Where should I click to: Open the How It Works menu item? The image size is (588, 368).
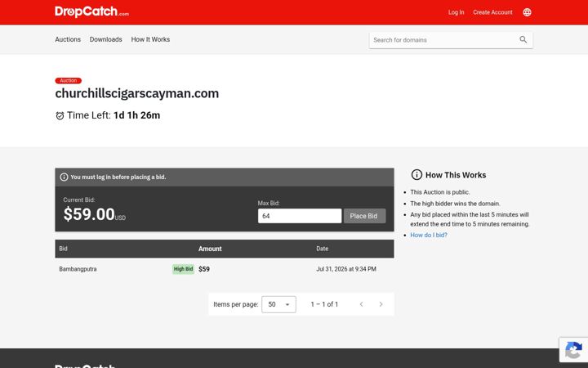pos(150,39)
